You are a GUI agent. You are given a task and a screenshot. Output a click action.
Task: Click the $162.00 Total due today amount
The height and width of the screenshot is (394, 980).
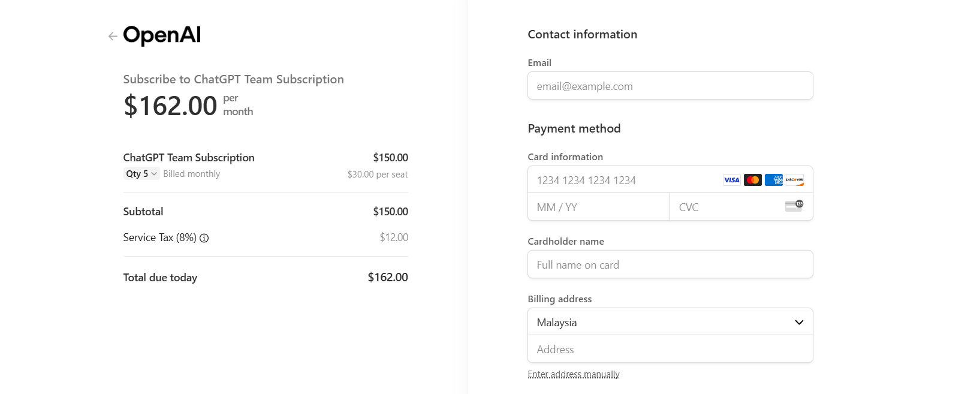pyautogui.click(x=388, y=278)
